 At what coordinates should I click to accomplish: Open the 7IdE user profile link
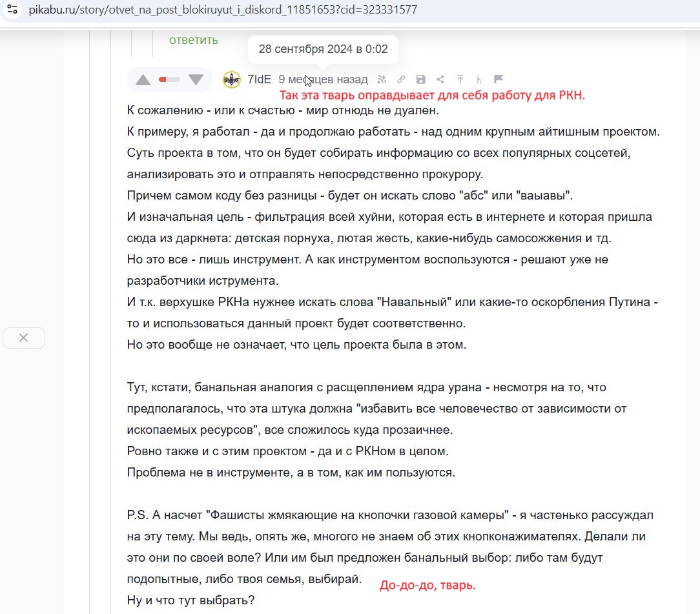(260, 79)
